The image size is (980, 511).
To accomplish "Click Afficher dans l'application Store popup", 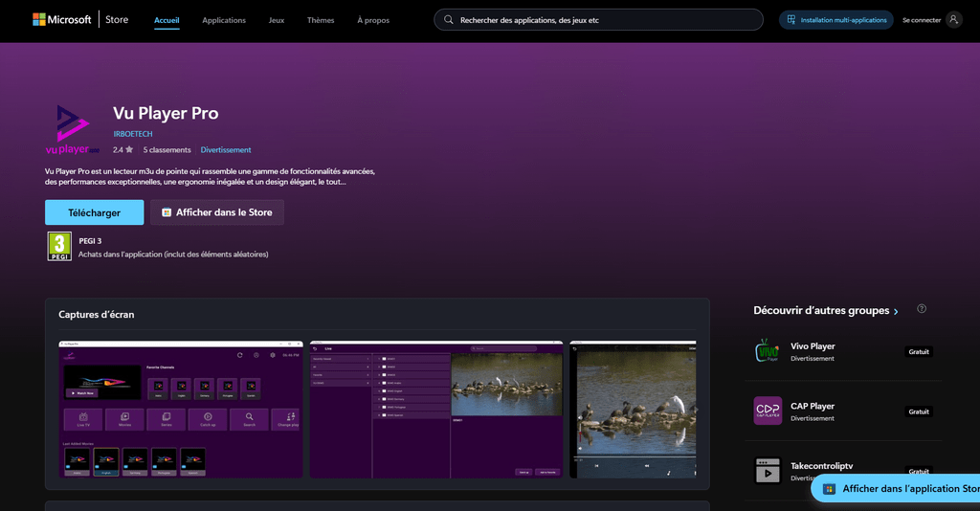I will click(896, 488).
